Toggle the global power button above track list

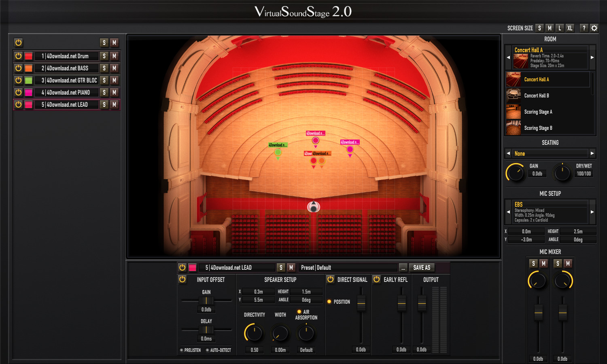point(18,42)
